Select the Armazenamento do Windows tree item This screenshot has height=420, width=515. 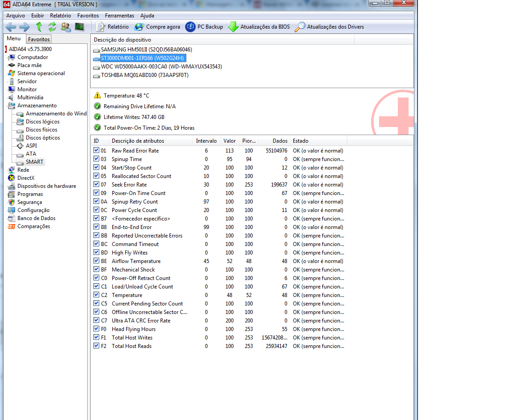click(56, 113)
